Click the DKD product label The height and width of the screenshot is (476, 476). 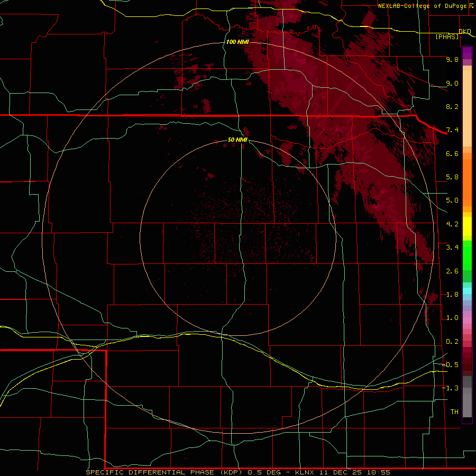(x=465, y=31)
